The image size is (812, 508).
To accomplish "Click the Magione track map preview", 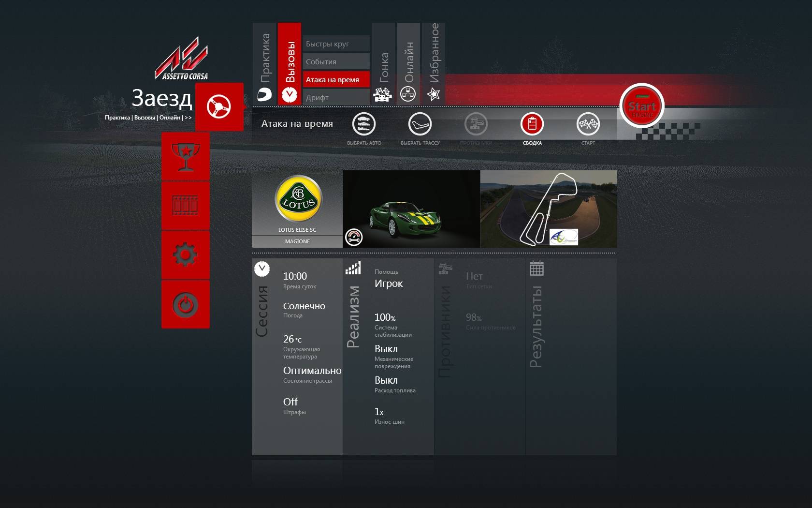I will (549, 209).
